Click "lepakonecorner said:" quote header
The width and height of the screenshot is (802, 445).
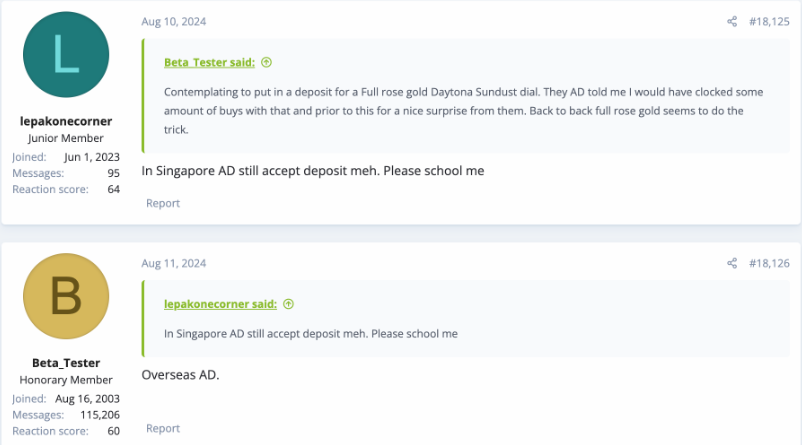click(220, 304)
